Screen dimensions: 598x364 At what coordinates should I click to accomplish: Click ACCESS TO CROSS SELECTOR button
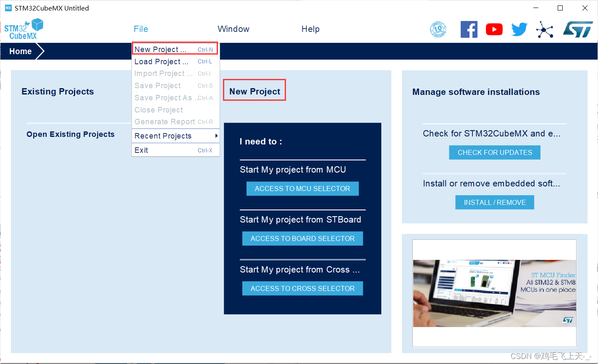302,288
